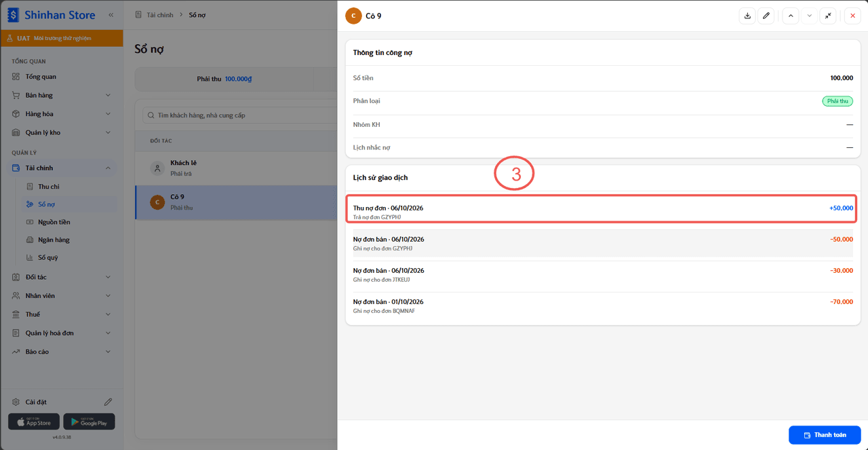Expand the Hàng hóa menu chevron
Viewport: 868px width, 450px height.
108,114
